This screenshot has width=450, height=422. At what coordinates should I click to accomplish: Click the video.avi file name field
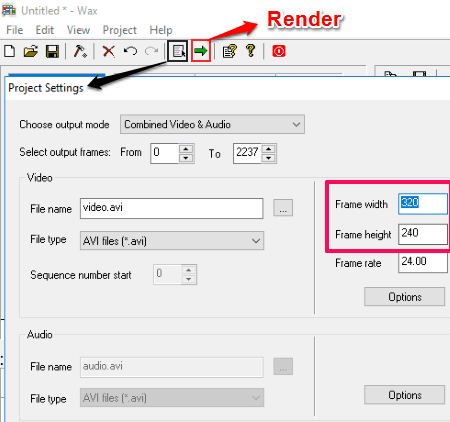pos(172,208)
